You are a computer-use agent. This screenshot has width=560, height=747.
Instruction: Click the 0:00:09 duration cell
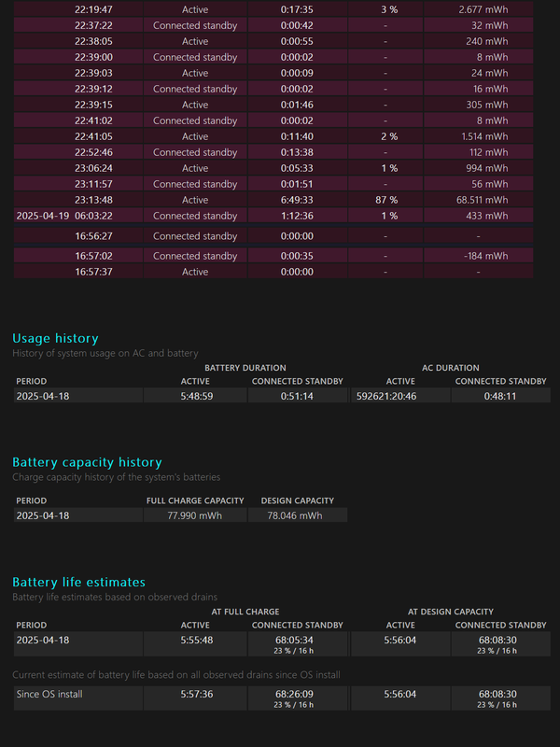[297, 73]
